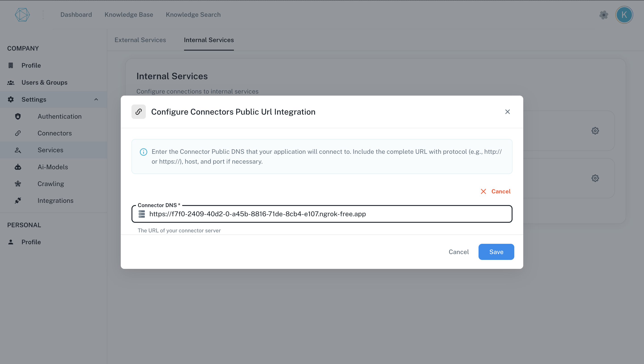Open Crawling using its spider icon

pos(18,184)
